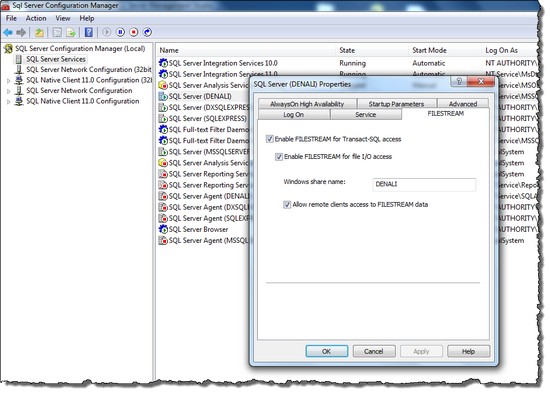Switch to the AlwaysOn High Availability tab

click(x=307, y=104)
